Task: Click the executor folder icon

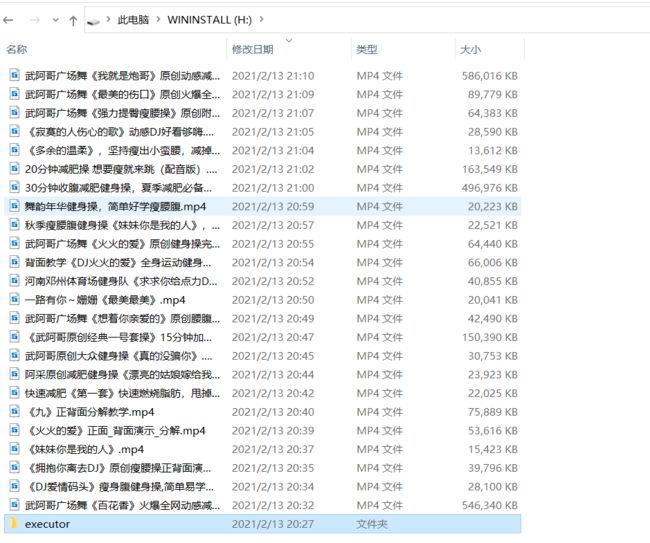Action: (14, 524)
